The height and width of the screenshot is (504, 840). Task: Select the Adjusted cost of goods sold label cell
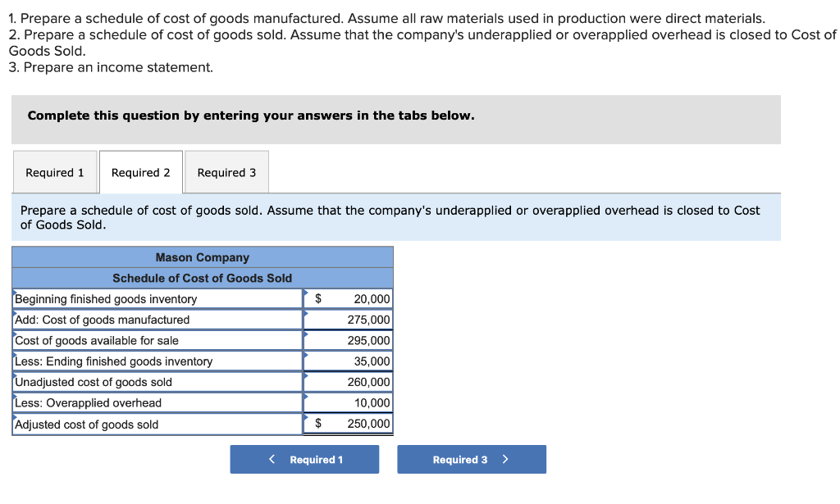pyautogui.click(x=157, y=425)
